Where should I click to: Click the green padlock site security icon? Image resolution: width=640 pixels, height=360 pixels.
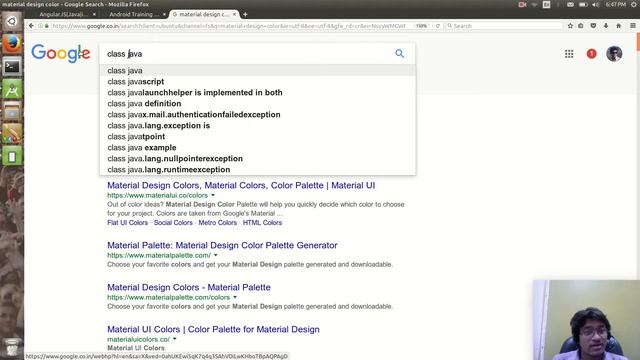pyautogui.click(x=47, y=26)
